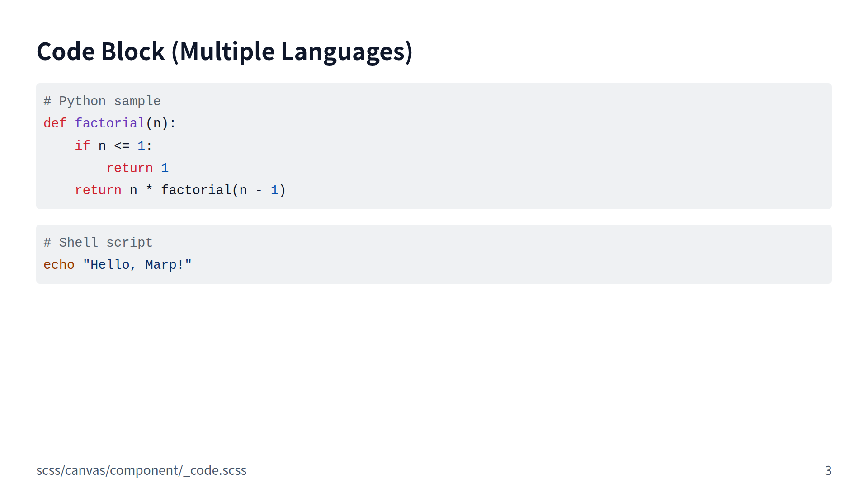Click the "# Shell script" comment line
Viewport: 868px width, 488px height.
click(98, 243)
